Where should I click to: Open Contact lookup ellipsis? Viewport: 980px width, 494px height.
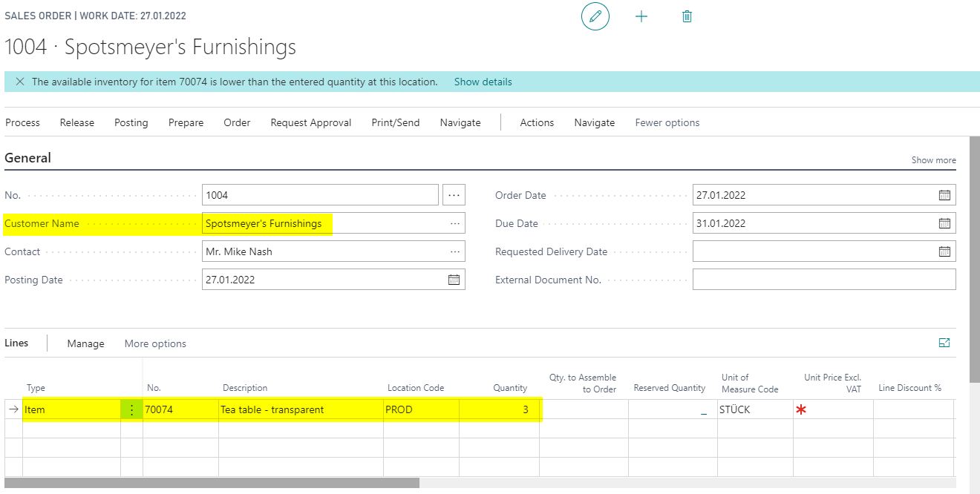pyautogui.click(x=454, y=251)
